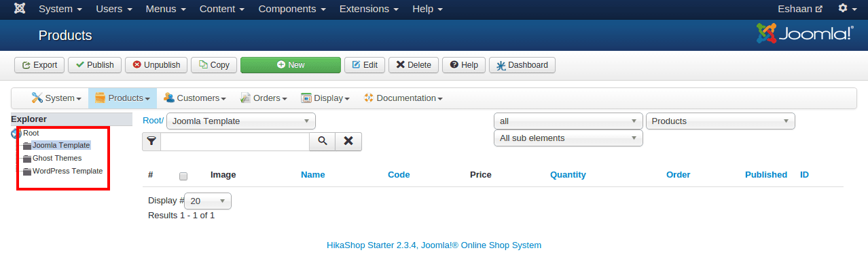This screenshot has height=261, width=868.
Task: Click in the search text field
Action: tap(235, 141)
